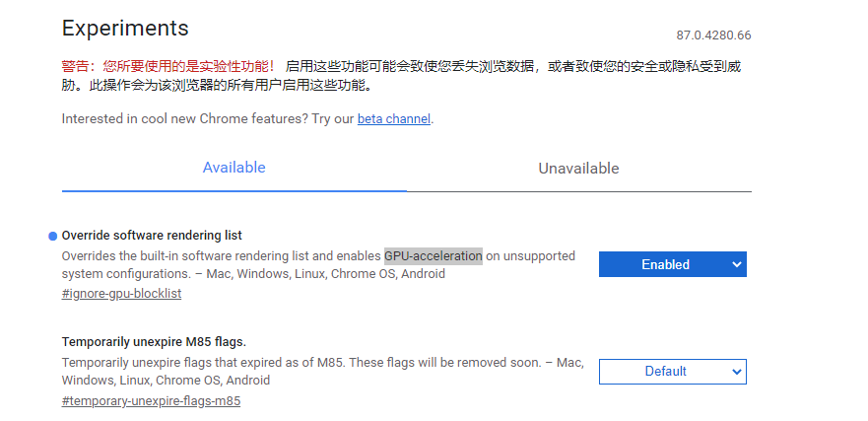Click the highlighted GPU-acceleration text
Screen dimensions: 868x421
coord(434,256)
